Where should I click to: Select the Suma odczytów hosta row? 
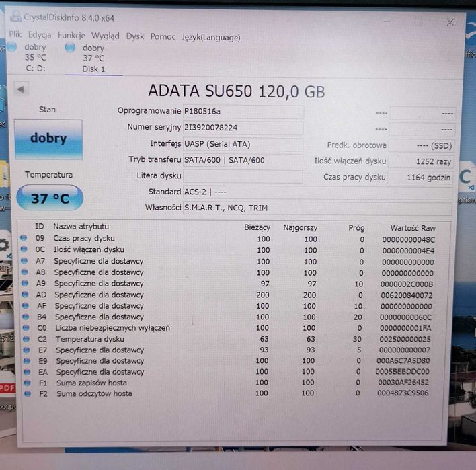click(228, 393)
